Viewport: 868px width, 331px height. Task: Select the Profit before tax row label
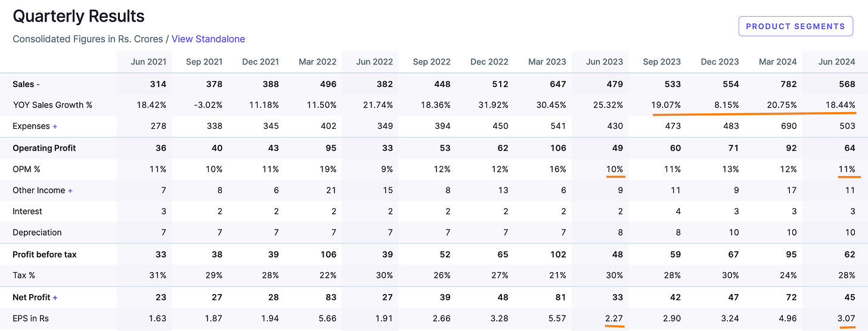(x=45, y=254)
